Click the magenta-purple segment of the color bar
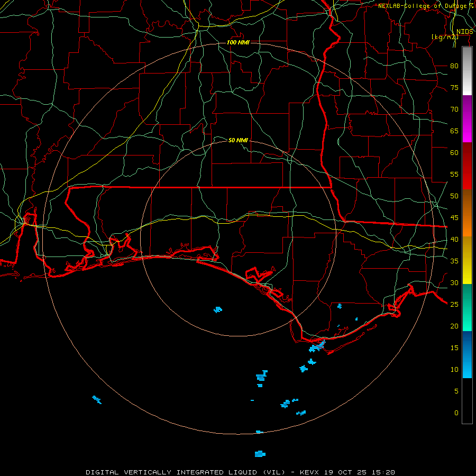Image resolution: width=476 pixels, height=476 pixels. 467,118
